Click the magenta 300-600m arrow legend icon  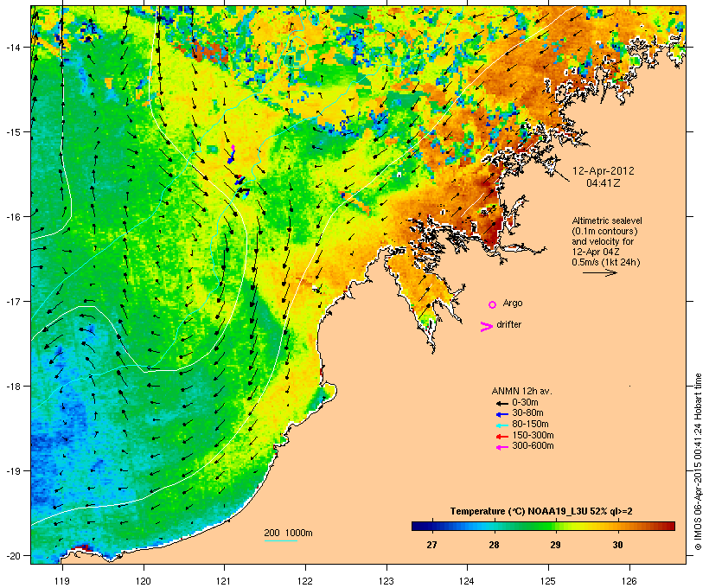click(501, 447)
